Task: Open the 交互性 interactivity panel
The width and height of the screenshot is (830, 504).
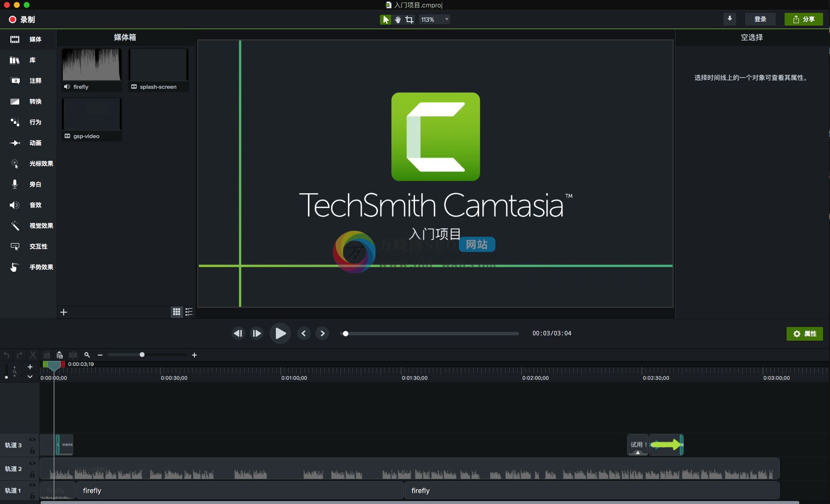Action: click(28, 247)
